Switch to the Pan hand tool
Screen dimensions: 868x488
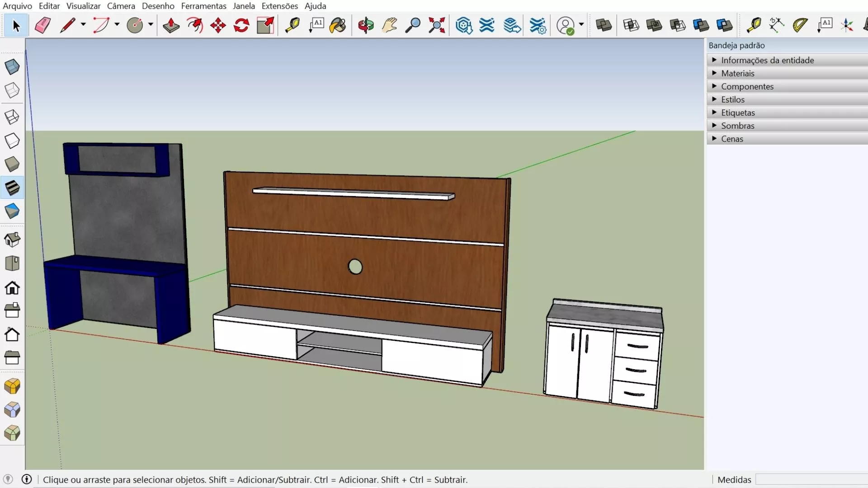coord(389,25)
